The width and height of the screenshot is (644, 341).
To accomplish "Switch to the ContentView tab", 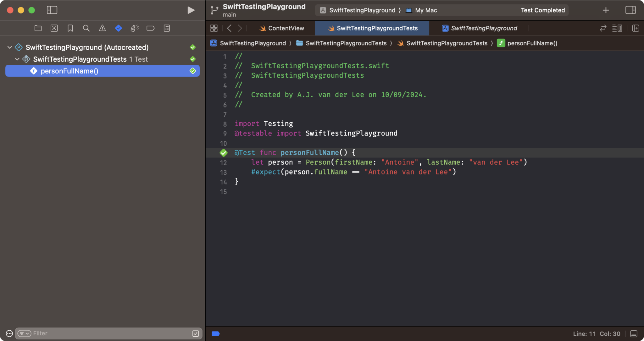I will pyautogui.click(x=282, y=28).
